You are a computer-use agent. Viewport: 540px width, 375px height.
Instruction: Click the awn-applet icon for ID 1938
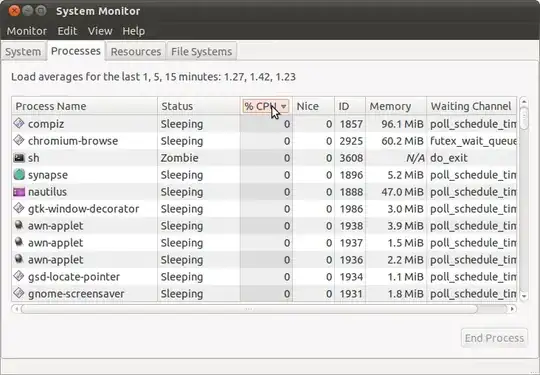click(x=19, y=225)
